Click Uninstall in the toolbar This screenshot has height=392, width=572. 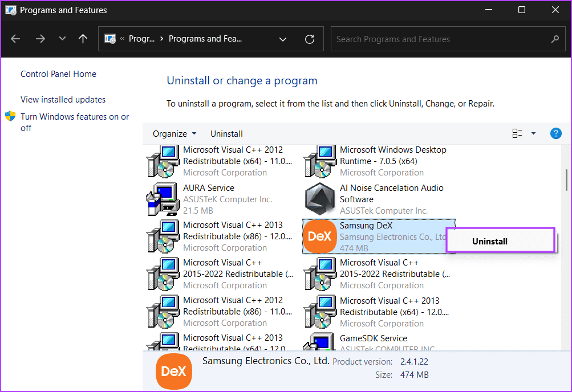pos(226,134)
